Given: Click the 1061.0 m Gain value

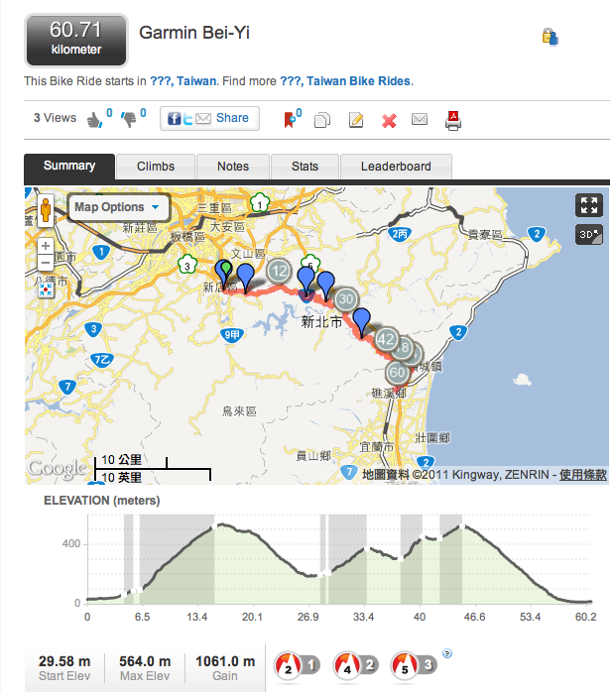Looking at the screenshot, I should click(x=225, y=661).
